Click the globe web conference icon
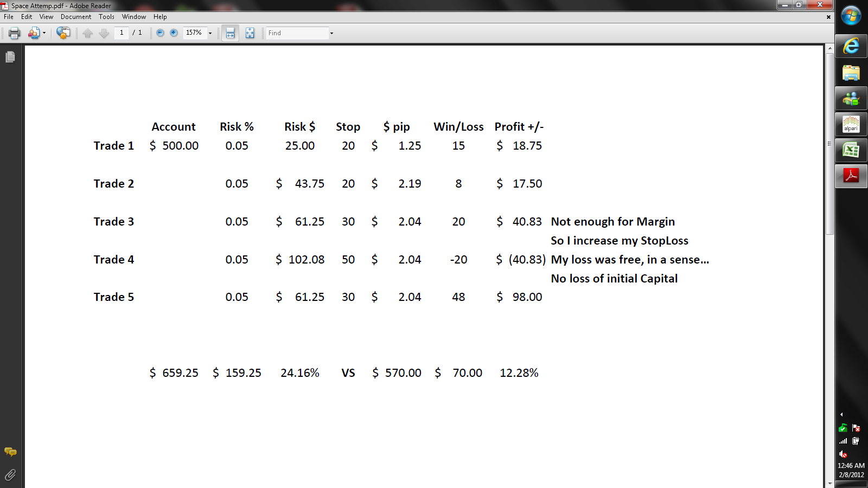 click(x=63, y=33)
